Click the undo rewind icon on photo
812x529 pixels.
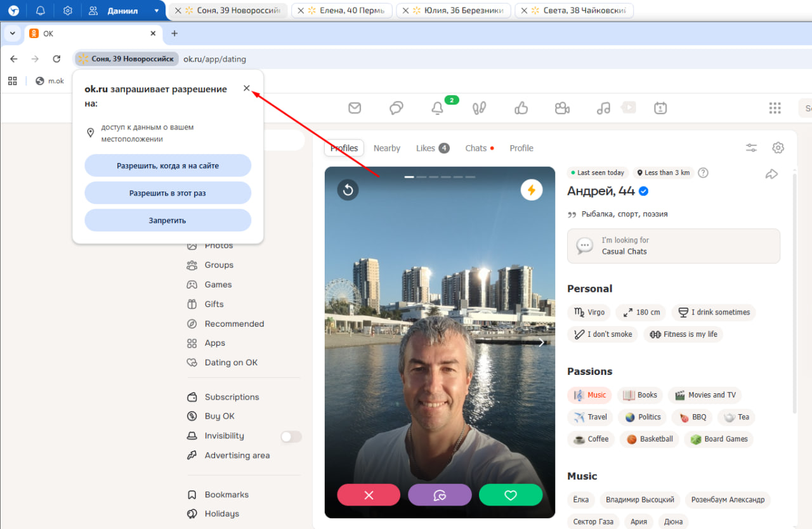point(348,190)
